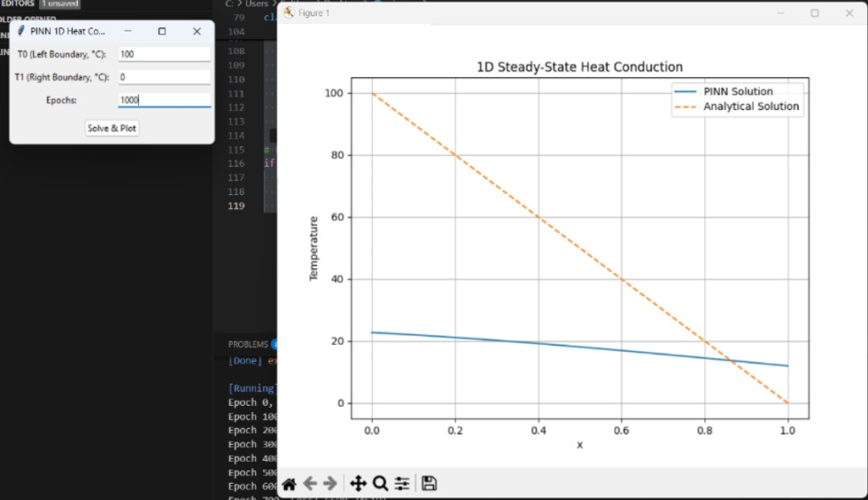Maximize the Figure 1 window
The image size is (868, 500).
click(815, 13)
